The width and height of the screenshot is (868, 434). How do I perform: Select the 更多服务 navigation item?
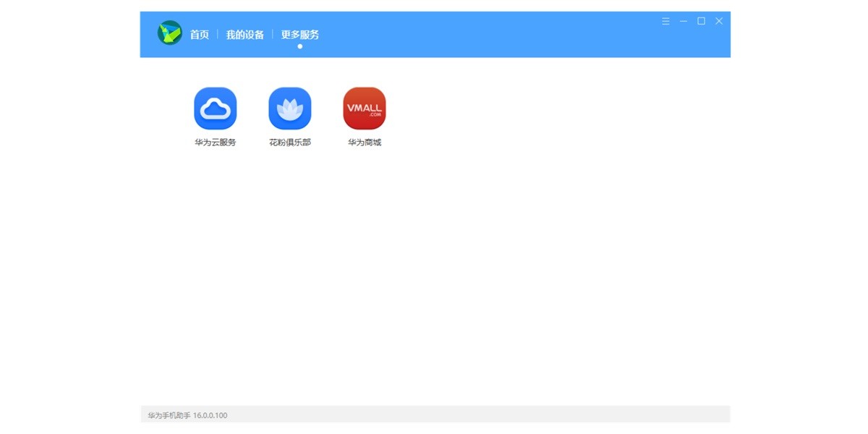click(x=300, y=34)
